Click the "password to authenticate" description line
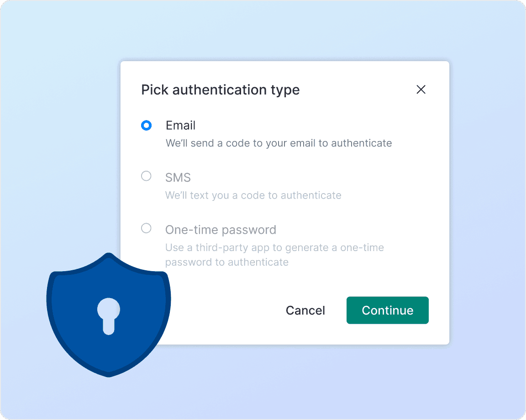Image resolution: width=526 pixels, height=420 pixels. point(227,262)
